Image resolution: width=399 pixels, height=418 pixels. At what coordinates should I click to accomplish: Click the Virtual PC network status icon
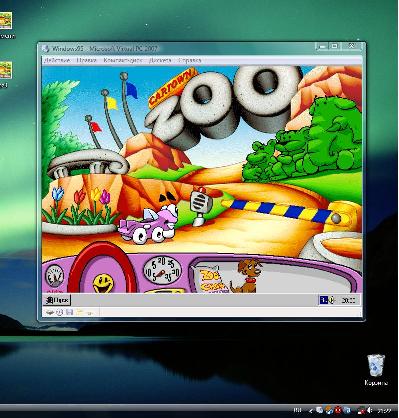89,313
